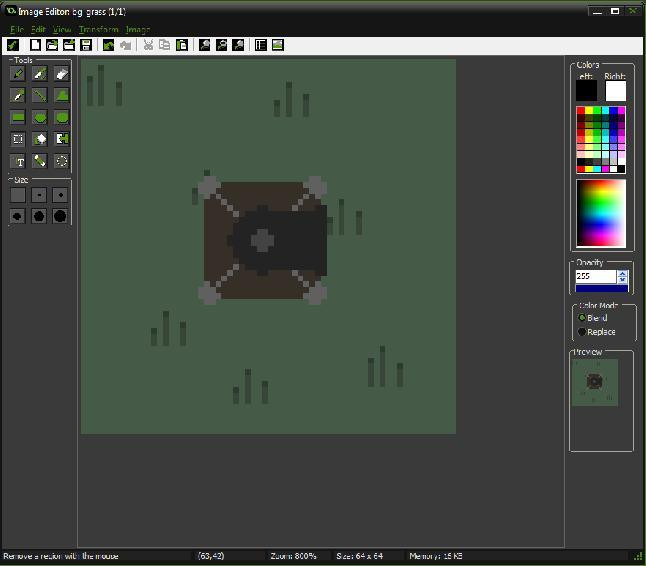Select the Ellipse tool

pos(40,117)
